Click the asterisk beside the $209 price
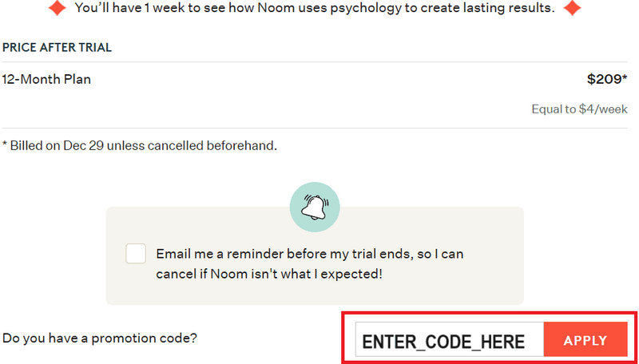Image resolution: width=639 pixels, height=364 pixels. tap(624, 77)
